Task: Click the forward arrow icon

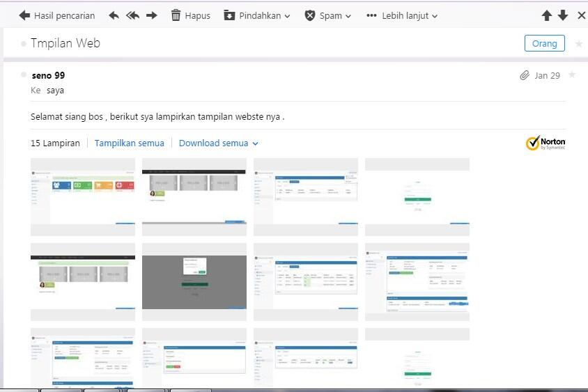Action: tap(151, 16)
